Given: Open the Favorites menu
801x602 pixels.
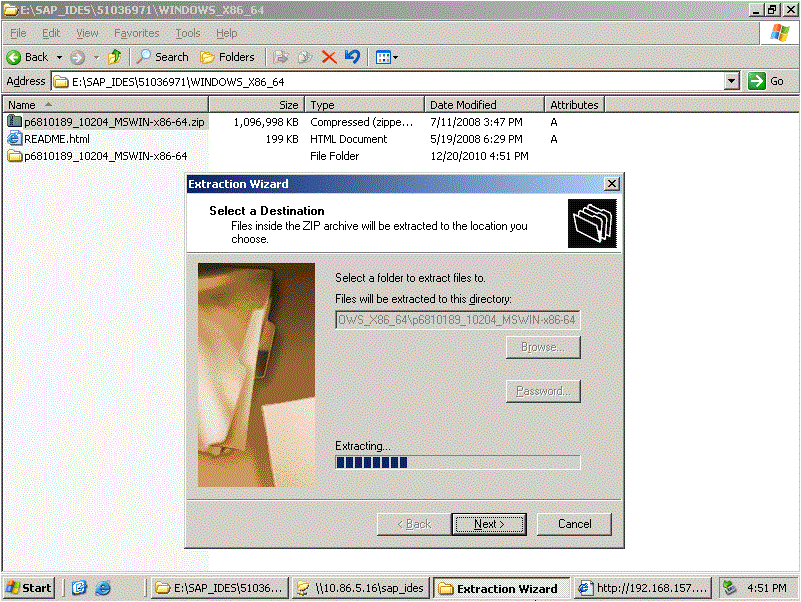Looking at the screenshot, I should click(136, 33).
